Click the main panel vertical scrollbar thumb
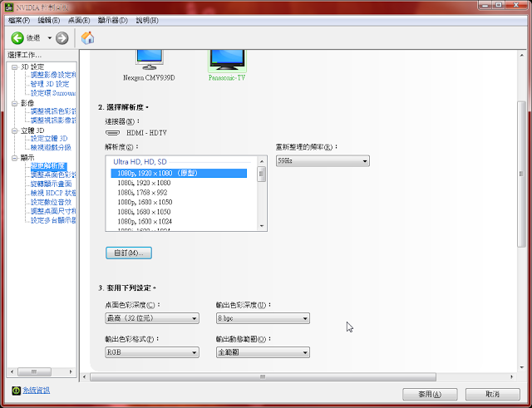This screenshot has height=408, width=532. 521,174
